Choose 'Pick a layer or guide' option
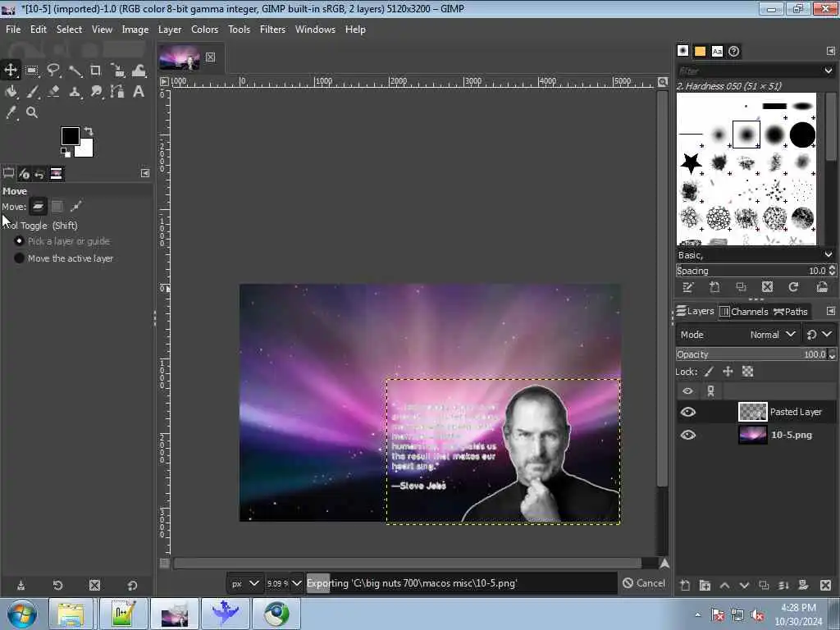The image size is (840, 630). click(x=62, y=241)
